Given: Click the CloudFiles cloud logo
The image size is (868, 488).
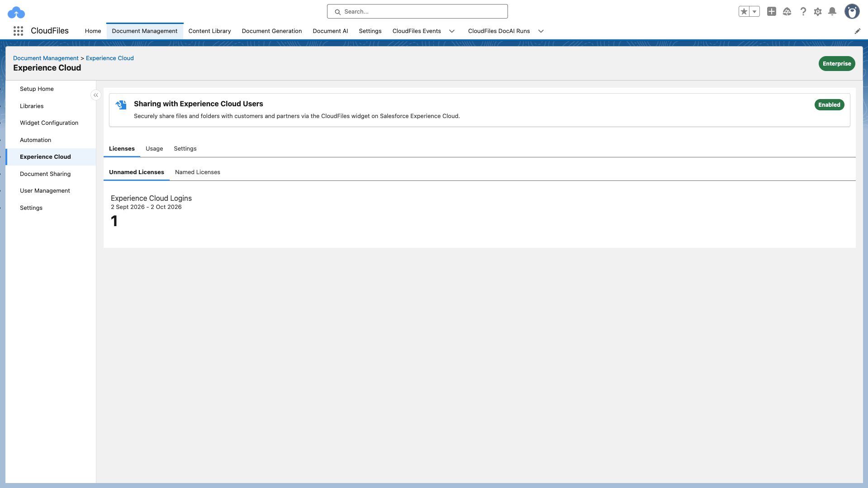Looking at the screenshot, I should (16, 12).
